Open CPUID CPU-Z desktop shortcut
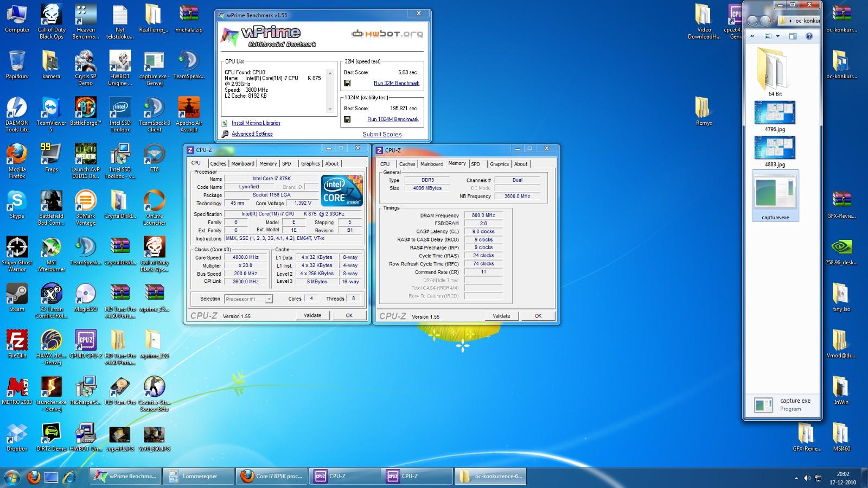Viewport: 868px width, 488px height. [86, 344]
